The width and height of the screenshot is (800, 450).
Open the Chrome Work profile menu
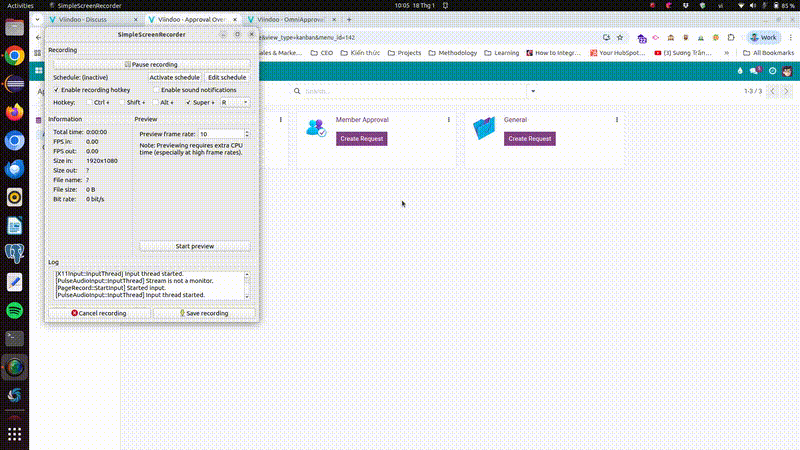[762, 37]
